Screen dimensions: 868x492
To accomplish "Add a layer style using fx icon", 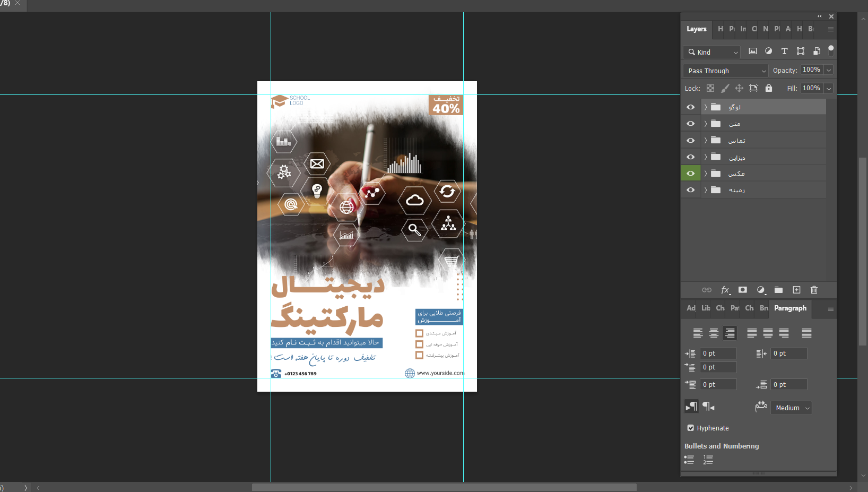I will tap(725, 290).
